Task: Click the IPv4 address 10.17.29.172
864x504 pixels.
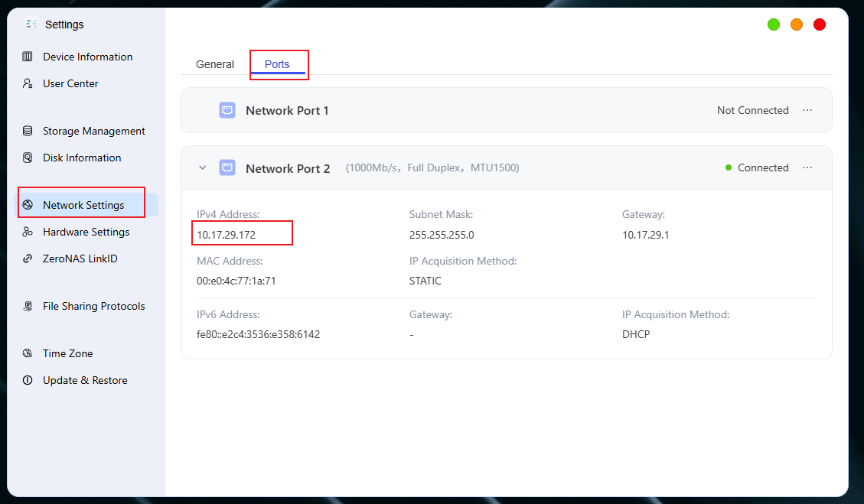Action: 227,235
